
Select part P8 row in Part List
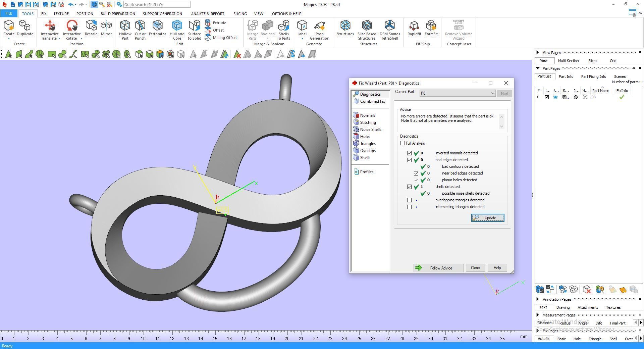click(589, 97)
